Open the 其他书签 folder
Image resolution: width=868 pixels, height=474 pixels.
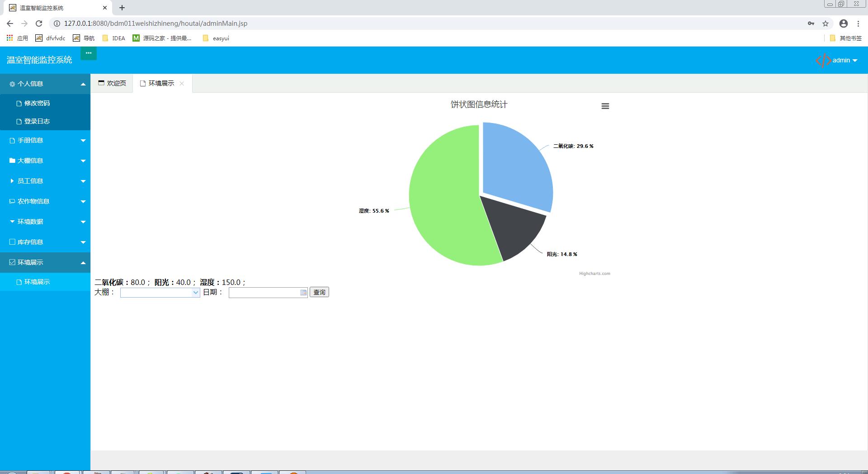pyautogui.click(x=846, y=38)
